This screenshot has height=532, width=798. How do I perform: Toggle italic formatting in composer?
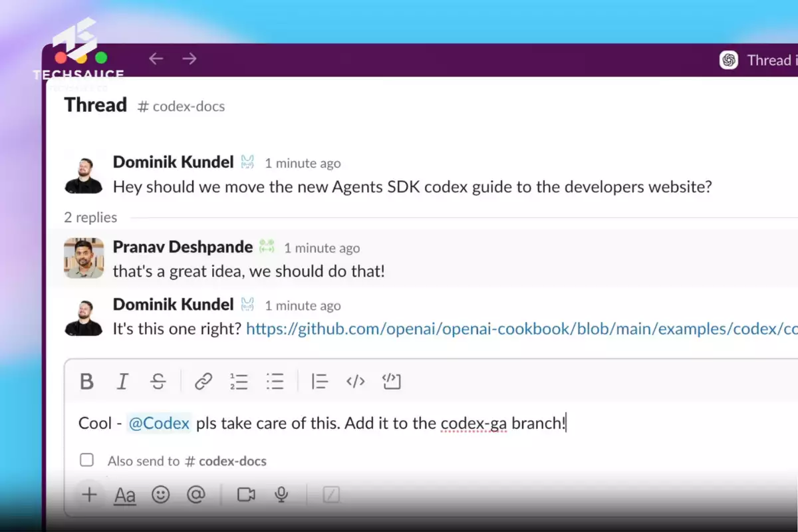[x=122, y=381]
